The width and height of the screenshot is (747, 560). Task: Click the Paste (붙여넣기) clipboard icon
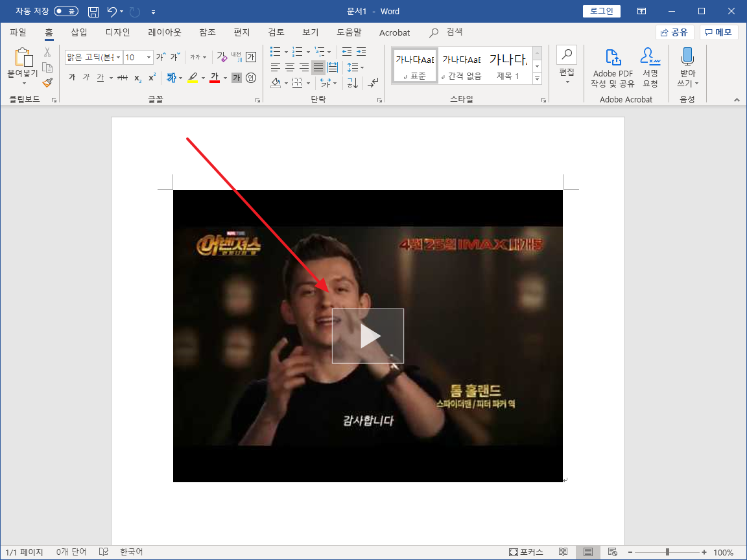tap(23, 58)
